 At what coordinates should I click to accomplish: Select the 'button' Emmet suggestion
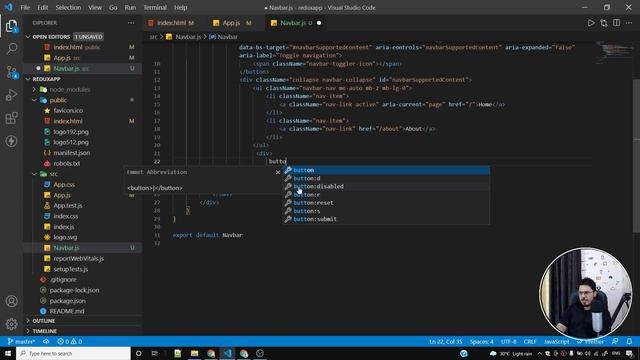point(386,170)
